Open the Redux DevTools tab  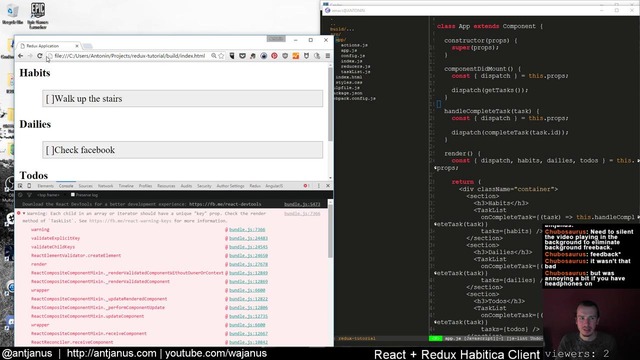click(255, 186)
